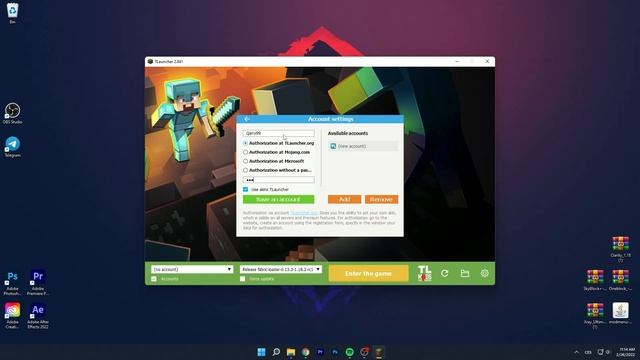Open Recycle Bin desktop icon
The height and width of the screenshot is (360, 640).
pyautogui.click(x=13, y=13)
